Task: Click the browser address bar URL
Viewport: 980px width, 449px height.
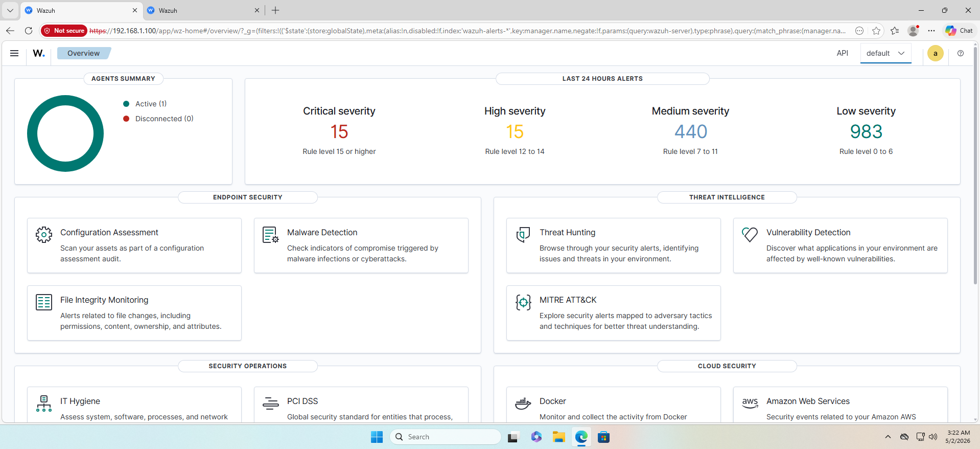Action: click(468, 31)
